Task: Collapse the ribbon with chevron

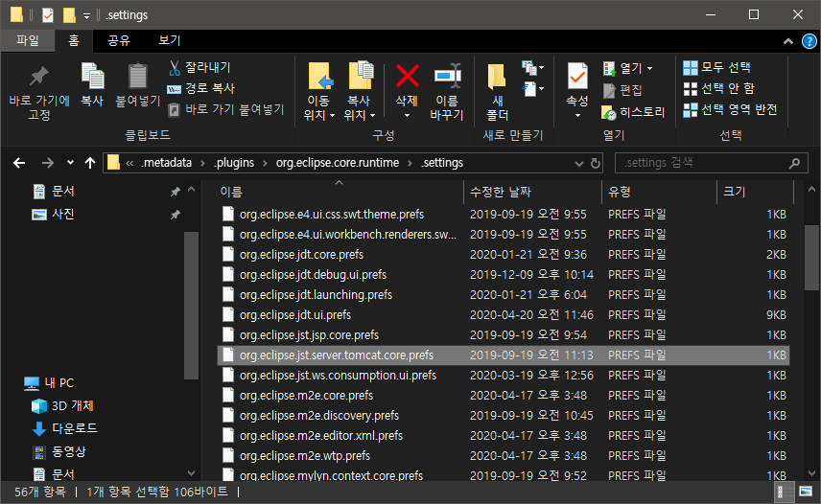Action: point(788,41)
